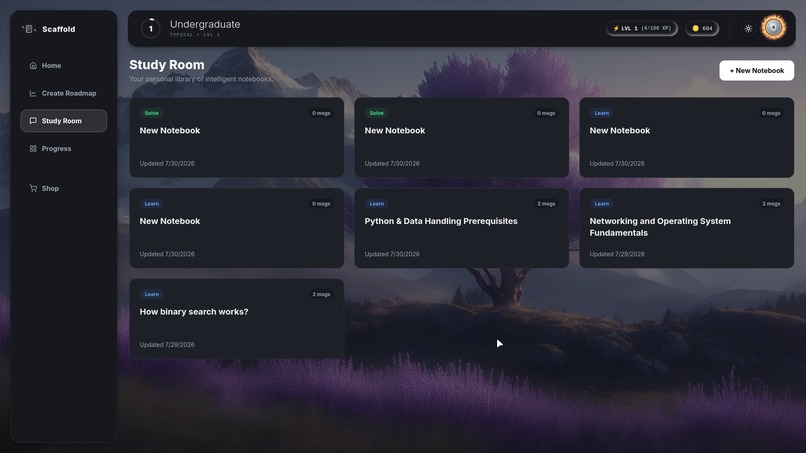This screenshot has height=453, width=806.
Task: Open Networking and Operating System Fundamentals notebook
Action: [x=687, y=228]
